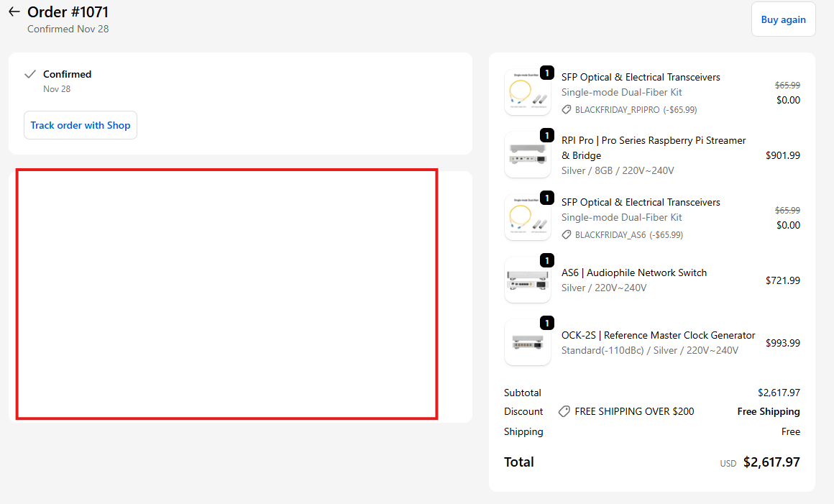Screen dimensions: 834x504
Task: Select the RPI Pro | Pro Series Raspberry Pi Streamer title
Action: (654, 148)
